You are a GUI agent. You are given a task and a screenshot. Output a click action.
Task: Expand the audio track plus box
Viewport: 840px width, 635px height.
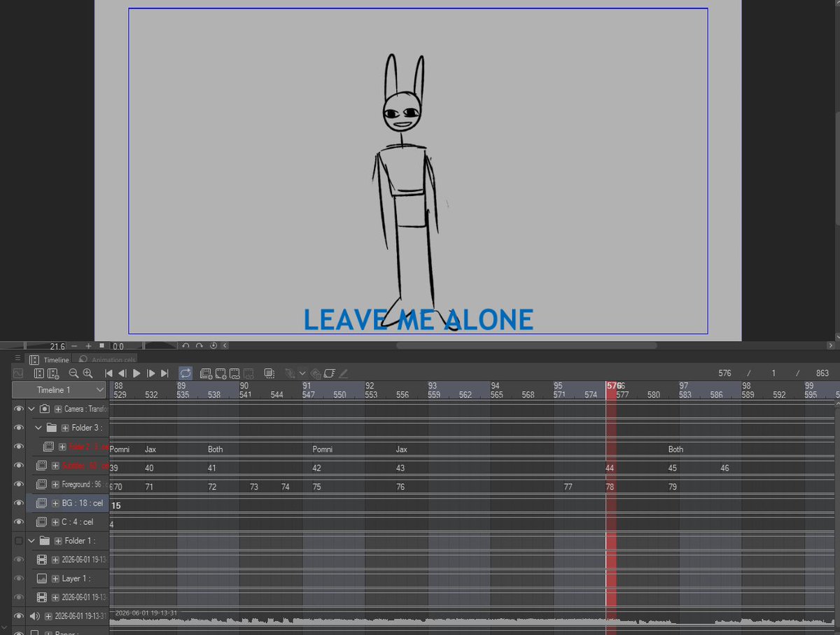pos(49,617)
